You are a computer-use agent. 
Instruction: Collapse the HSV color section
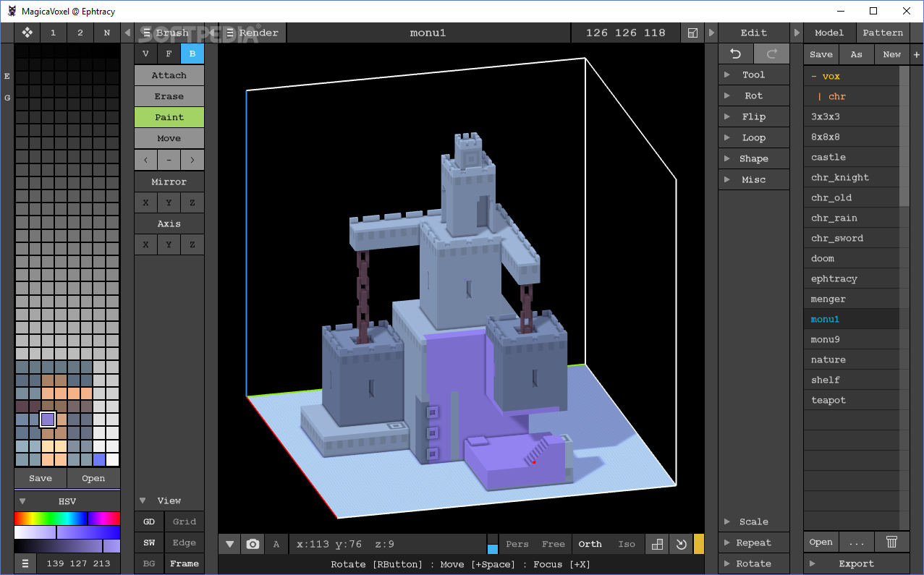point(22,501)
